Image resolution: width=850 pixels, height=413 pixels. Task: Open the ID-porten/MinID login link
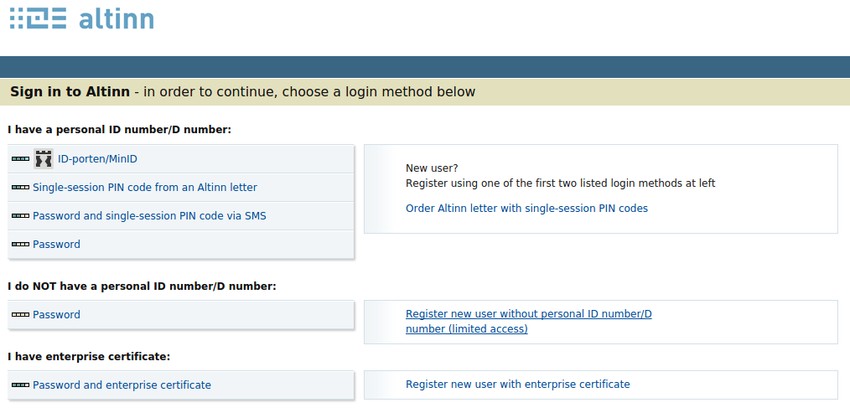[99, 159]
